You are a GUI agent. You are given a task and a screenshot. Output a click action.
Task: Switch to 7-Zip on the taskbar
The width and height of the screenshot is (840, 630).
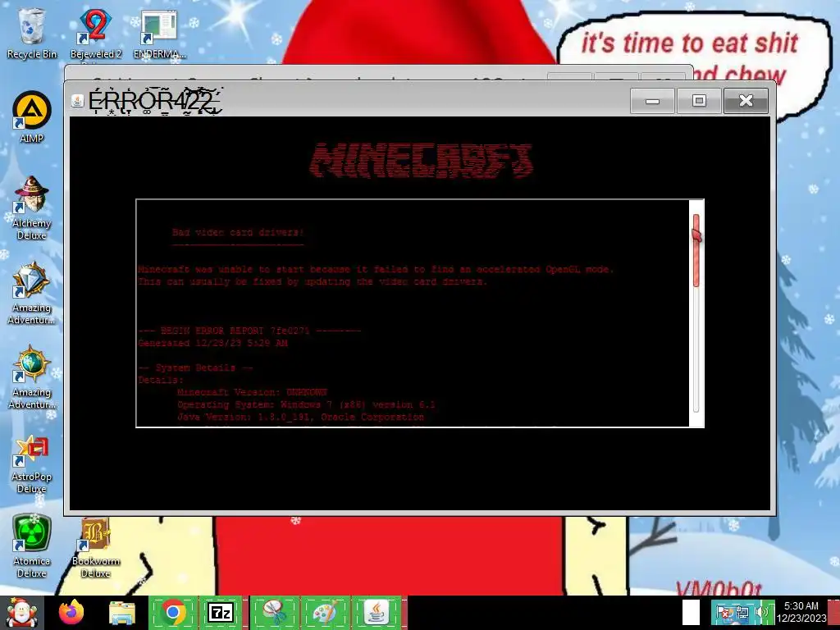pyautogui.click(x=221, y=613)
